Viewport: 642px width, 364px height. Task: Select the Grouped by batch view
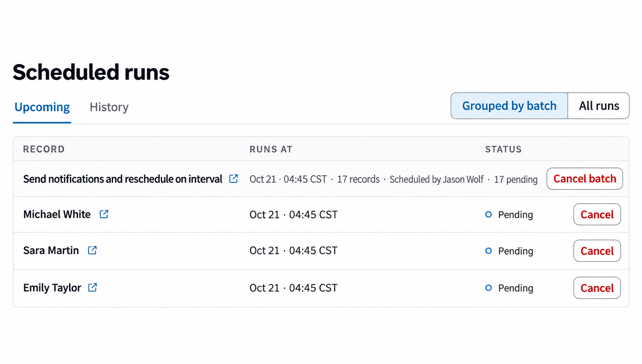click(509, 106)
